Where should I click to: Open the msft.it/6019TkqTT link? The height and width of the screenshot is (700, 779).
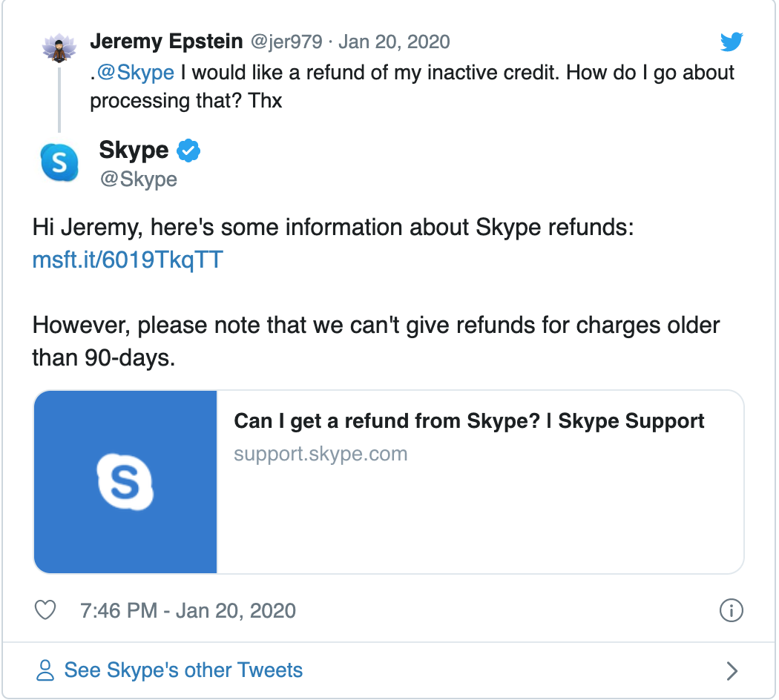click(128, 260)
